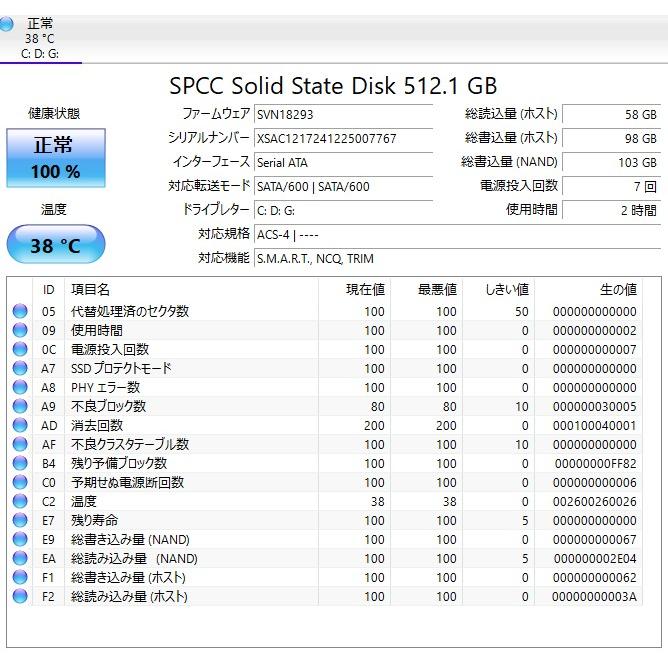
Task: Click status icon of row C2 温度
Action: click(20, 501)
